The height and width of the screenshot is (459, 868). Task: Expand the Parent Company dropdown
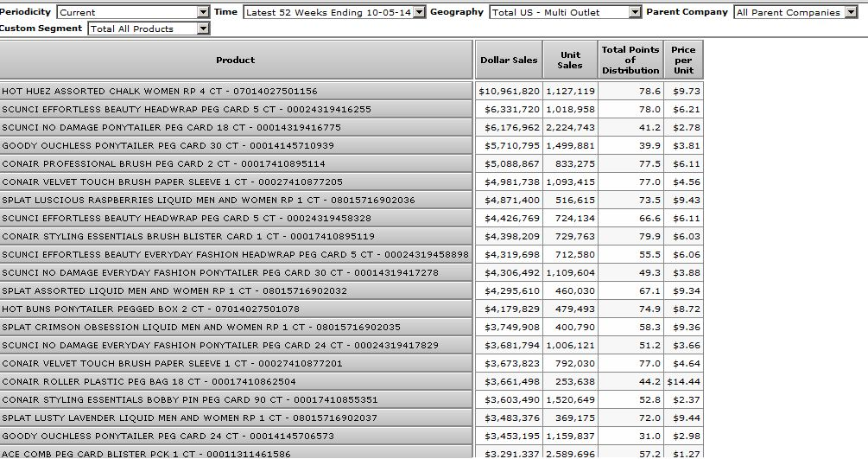pyautogui.click(x=795, y=12)
